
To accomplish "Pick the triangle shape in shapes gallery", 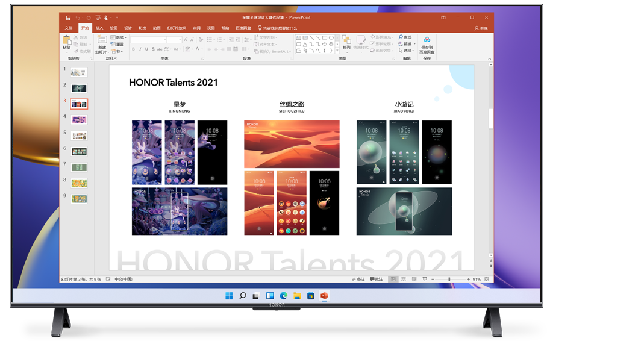I will [305, 45].
